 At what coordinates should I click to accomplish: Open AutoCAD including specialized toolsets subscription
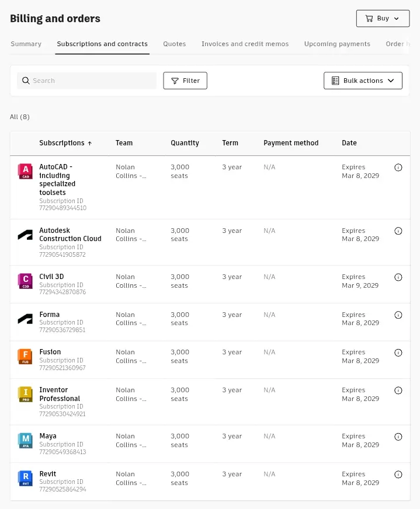57,180
